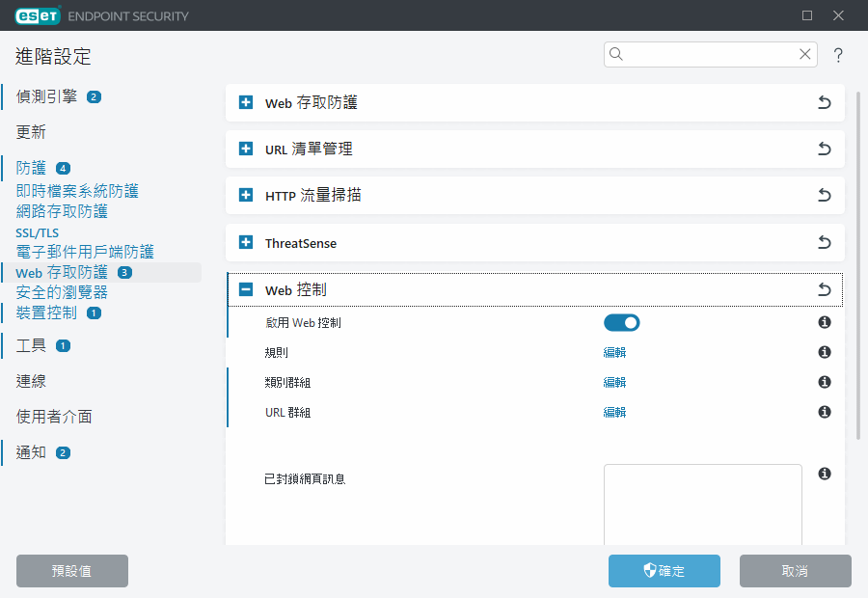868x598 pixels.
Task: Open info tooltip beside 已封鎖網頁訊息
Action: point(824,472)
